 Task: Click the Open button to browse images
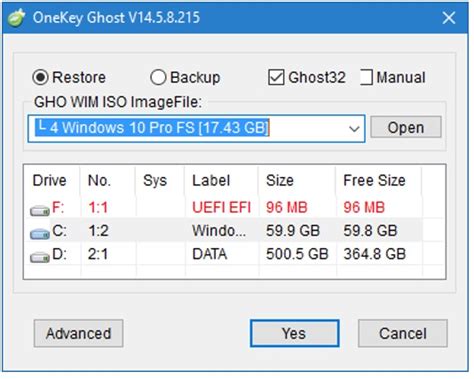pos(406,127)
